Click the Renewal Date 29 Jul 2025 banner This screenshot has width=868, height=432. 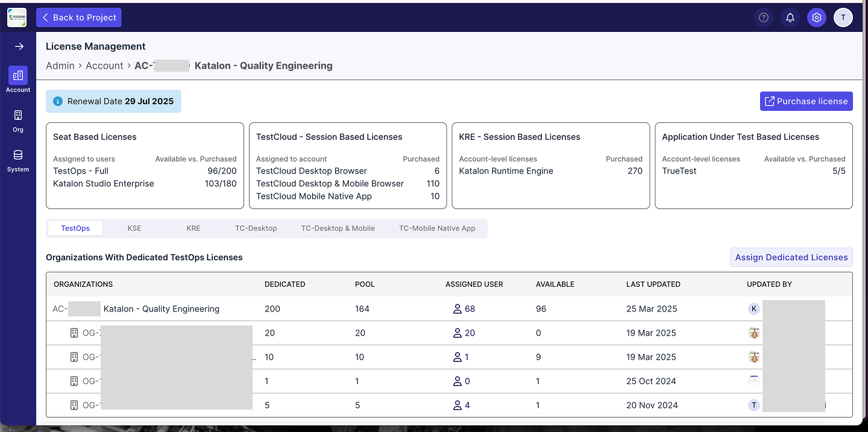(113, 101)
